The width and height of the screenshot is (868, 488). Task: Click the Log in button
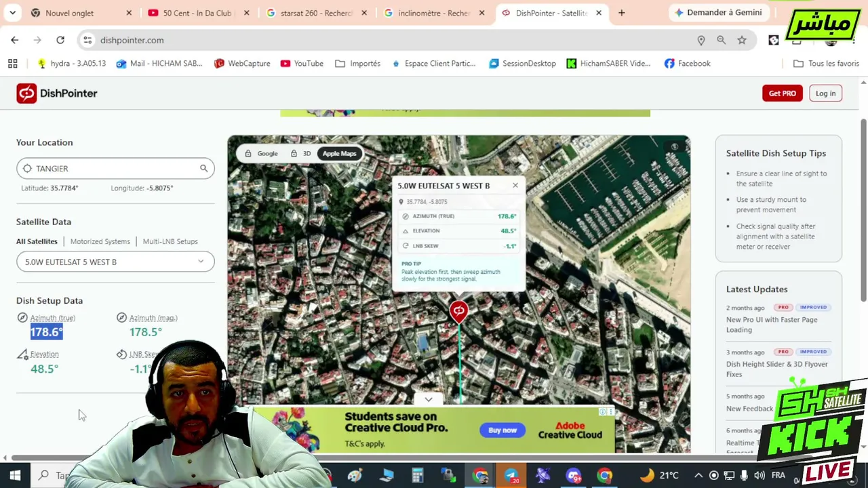point(825,93)
